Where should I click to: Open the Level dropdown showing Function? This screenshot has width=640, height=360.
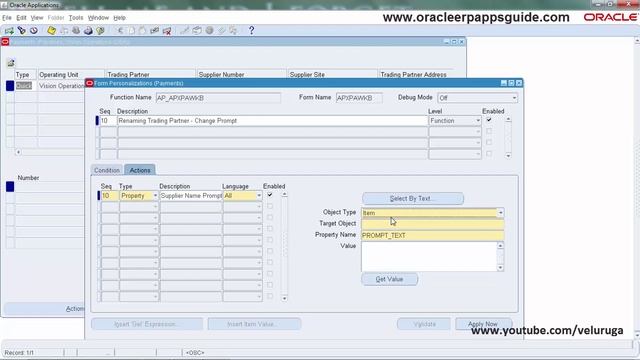(478, 121)
